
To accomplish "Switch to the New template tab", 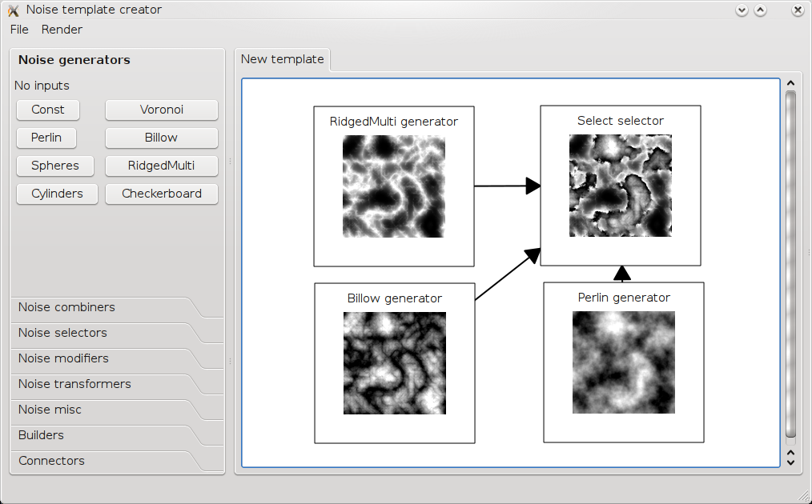I will (x=282, y=59).
